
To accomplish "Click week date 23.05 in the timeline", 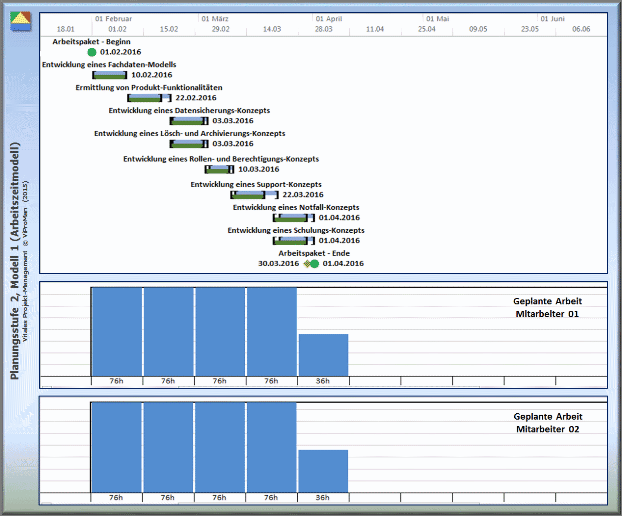I will [530, 29].
